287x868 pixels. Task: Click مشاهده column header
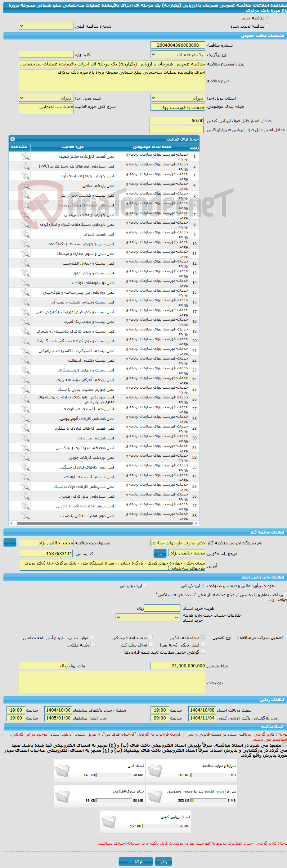[x=19, y=147]
